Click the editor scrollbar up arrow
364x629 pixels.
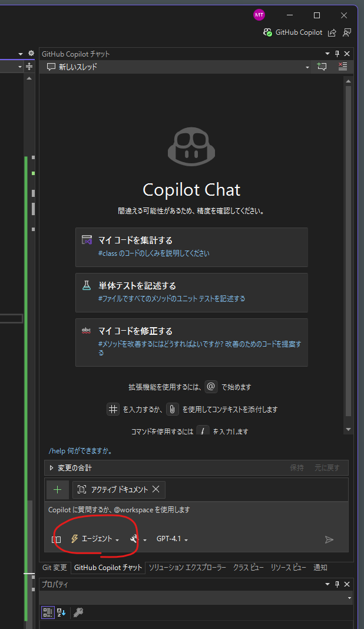click(x=29, y=78)
